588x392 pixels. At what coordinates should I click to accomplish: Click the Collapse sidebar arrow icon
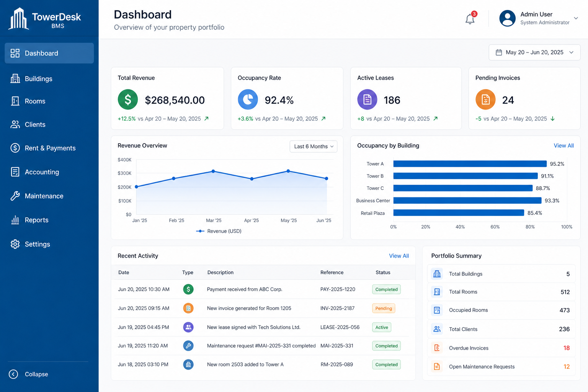pyautogui.click(x=13, y=374)
